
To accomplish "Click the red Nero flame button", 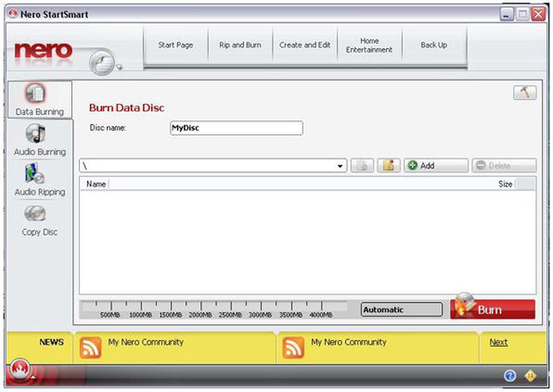I will 20,370.
